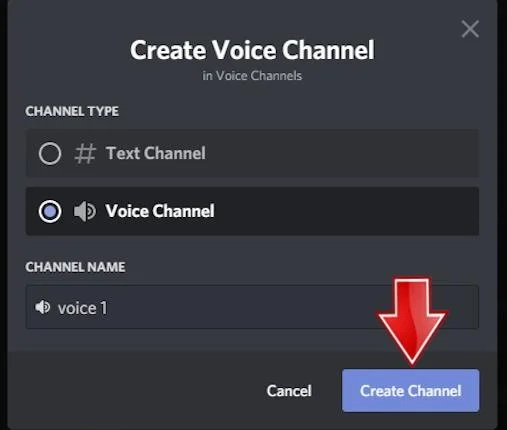Click the Create Channel button
The image size is (507, 430).
pyautogui.click(x=411, y=391)
